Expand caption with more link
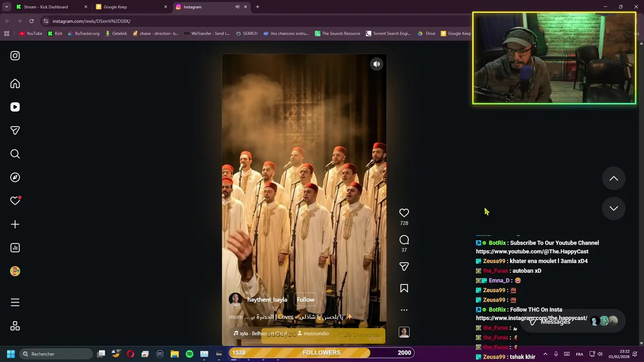Image resolution: width=644 pixels, height=362 pixels. (236, 317)
